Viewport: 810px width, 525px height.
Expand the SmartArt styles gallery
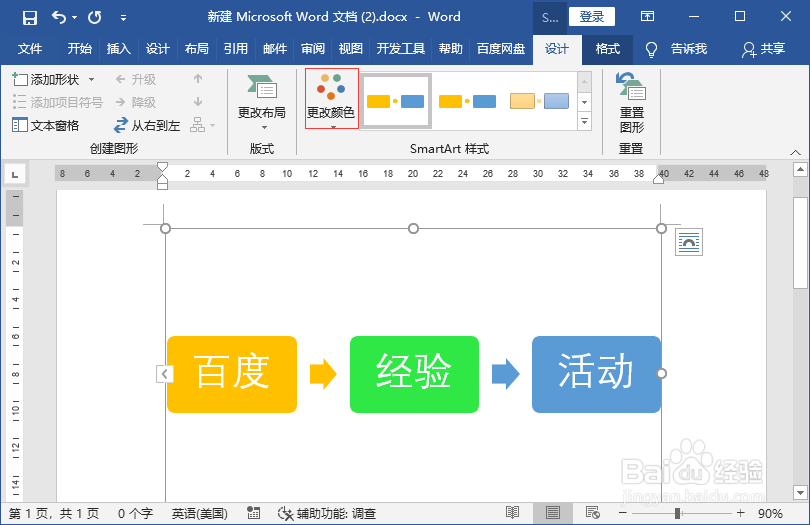tap(584, 121)
